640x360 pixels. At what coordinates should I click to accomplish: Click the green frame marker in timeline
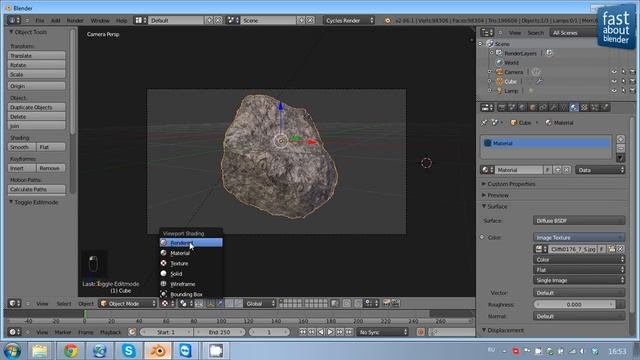[85, 314]
